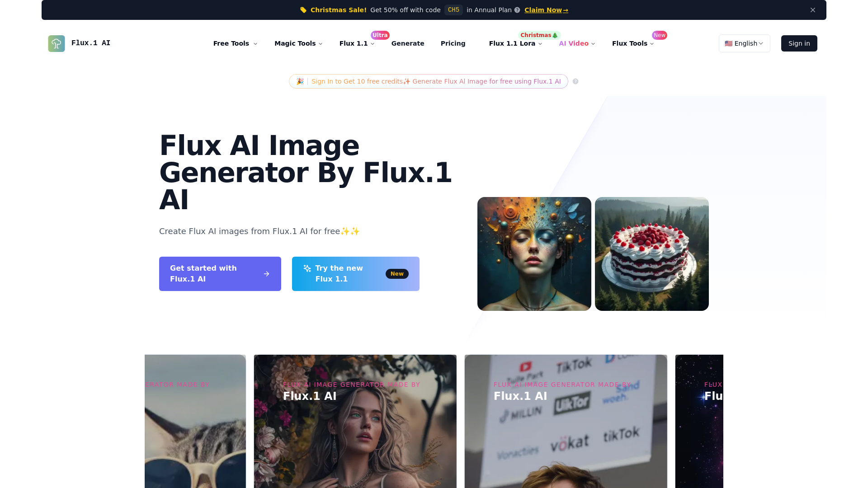Click the AI-generated cake thumbnail
Screen dimensions: 868x488
click(x=651, y=254)
